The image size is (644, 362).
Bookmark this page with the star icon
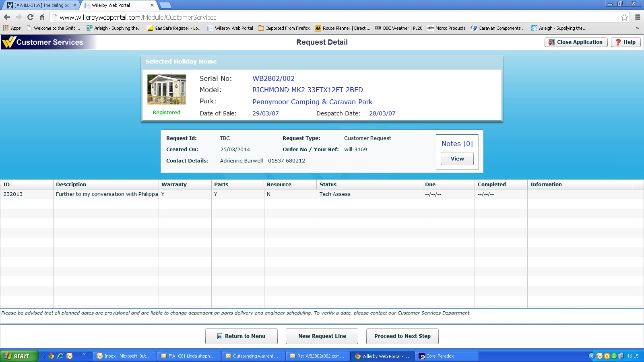624,17
